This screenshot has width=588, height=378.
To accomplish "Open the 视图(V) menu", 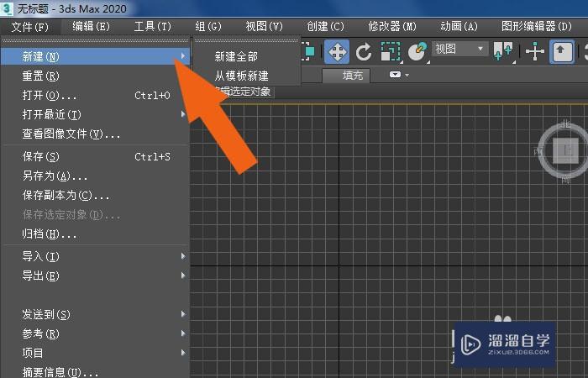I will pos(264,27).
